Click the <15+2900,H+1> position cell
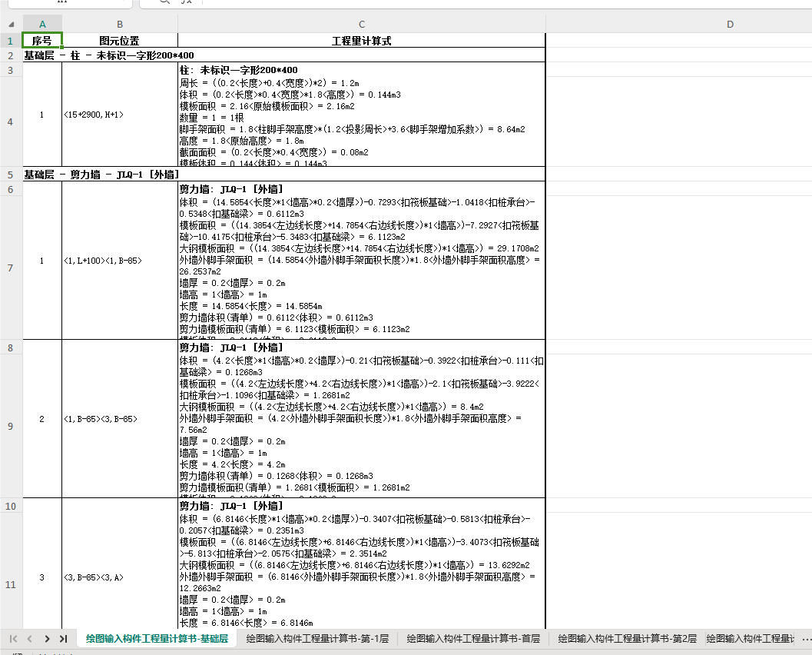812x655 pixels. (120, 115)
